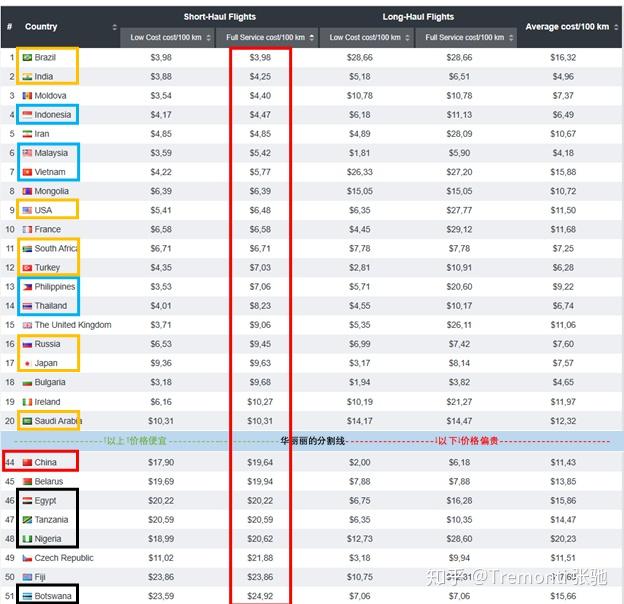624x604 pixels.
Task: Click the South Africa flag icon
Action: click(27, 249)
